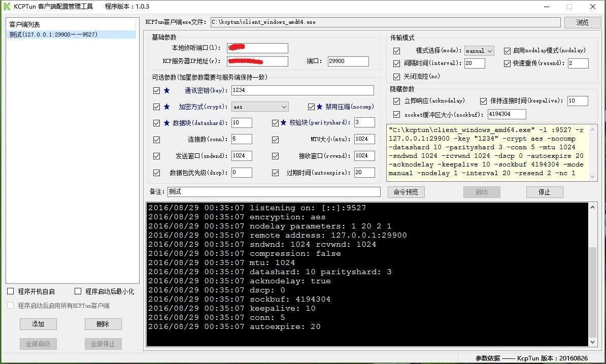Click the 添加 add button

(38, 324)
